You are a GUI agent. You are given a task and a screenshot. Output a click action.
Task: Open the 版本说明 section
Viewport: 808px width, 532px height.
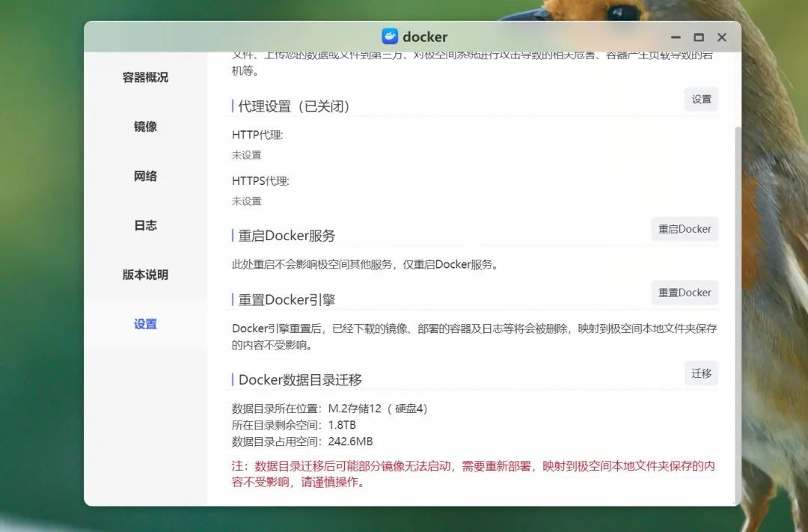[145, 275]
